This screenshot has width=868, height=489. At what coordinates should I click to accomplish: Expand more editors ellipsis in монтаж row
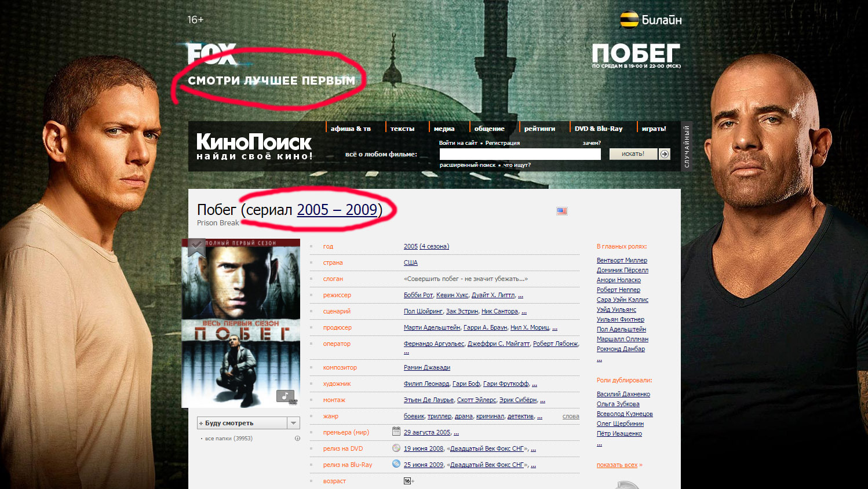pos(542,400)
